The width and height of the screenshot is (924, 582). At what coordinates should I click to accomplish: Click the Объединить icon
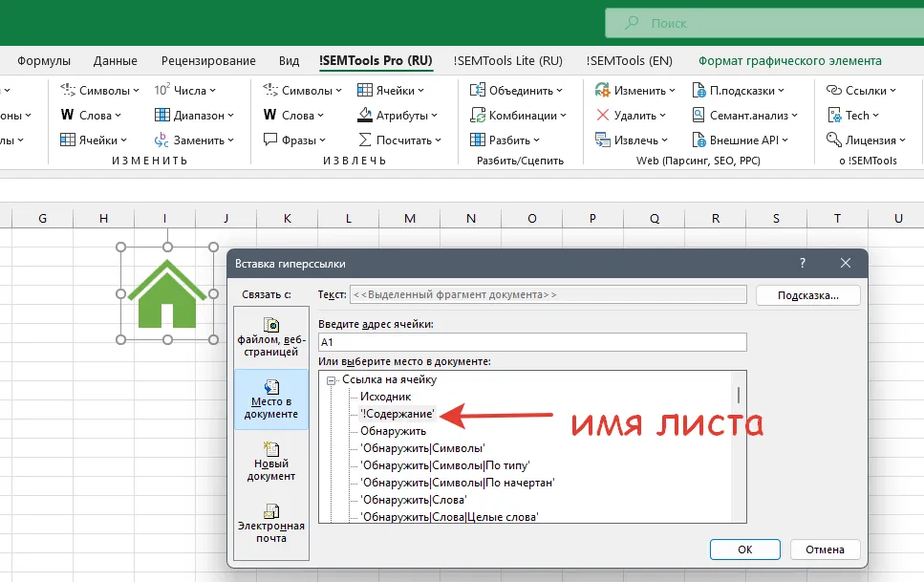pyautogui.click(x=478, y=90)
